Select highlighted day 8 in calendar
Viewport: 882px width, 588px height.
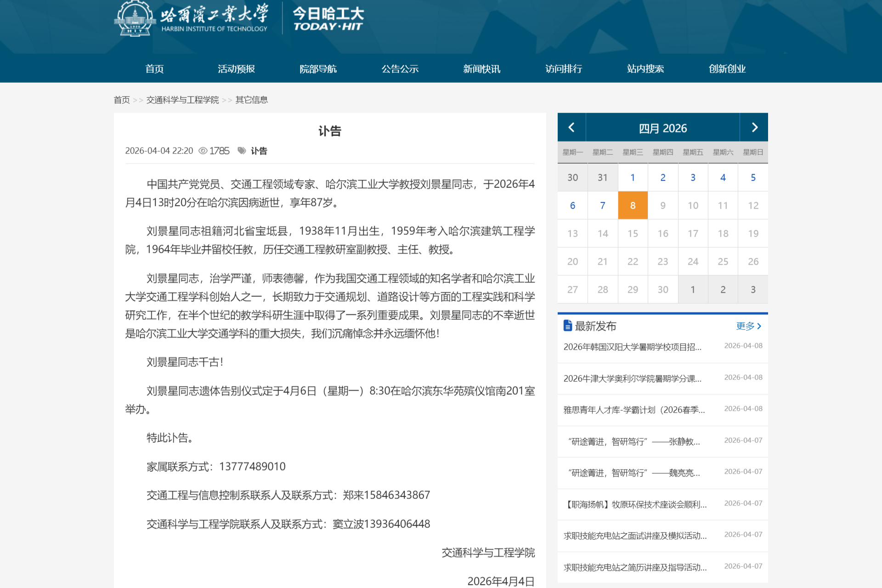click(x=633, y=205)
